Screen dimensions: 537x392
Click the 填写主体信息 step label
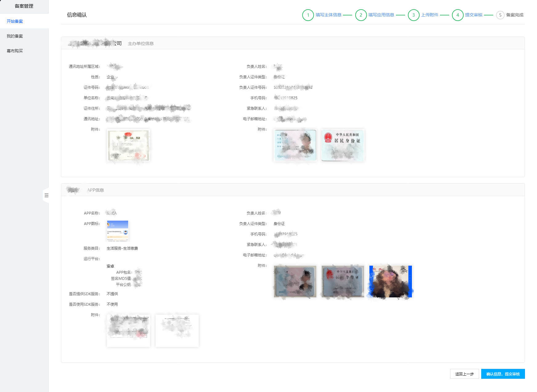328,15
